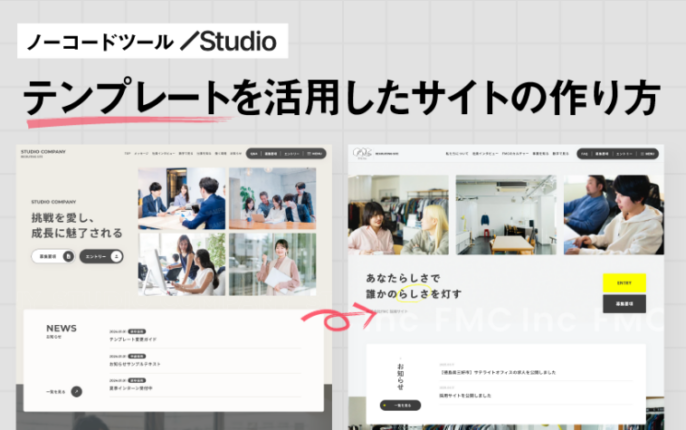The height and width of the screenshot is (430, 686).
Task: Click Q&A in Studio Company dark pill
Action: pyautogui.click(x=254, y=154)
